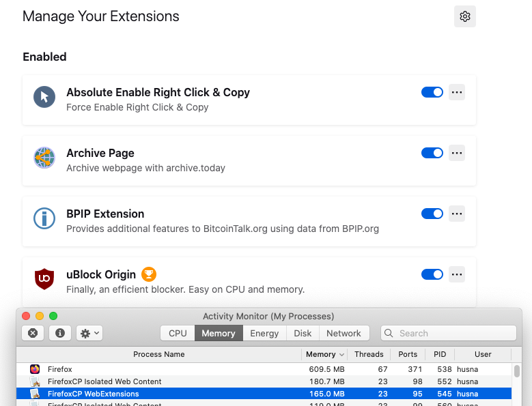The width and height of the screenshot is (532, 406).
Task: Click the Absolute Enable Right Click & Copy icon
Action: [44, 97]
